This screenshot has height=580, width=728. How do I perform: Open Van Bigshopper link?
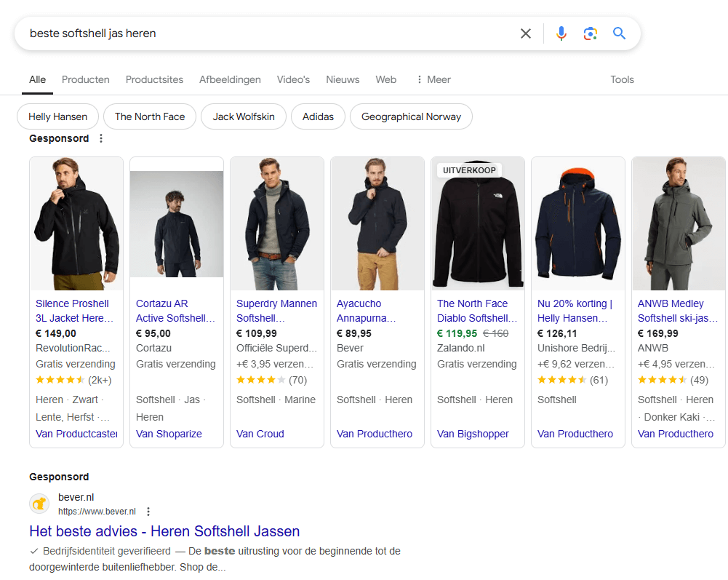point(473,434)
